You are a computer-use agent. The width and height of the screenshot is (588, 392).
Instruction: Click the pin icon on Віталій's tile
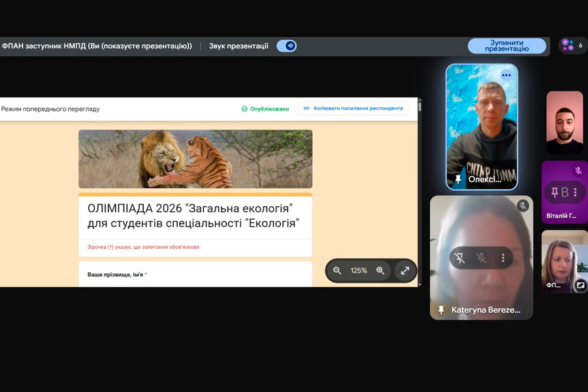pos(555,192)
